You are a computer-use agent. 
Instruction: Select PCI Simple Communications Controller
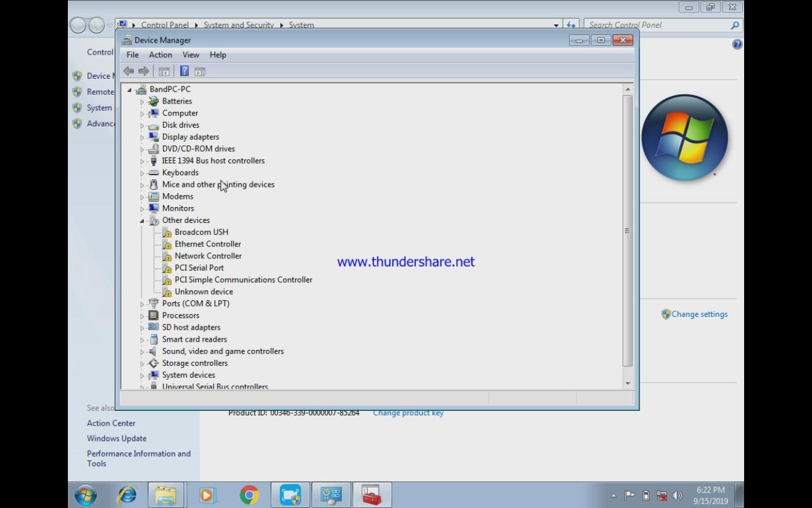click(x=244, y=279)
